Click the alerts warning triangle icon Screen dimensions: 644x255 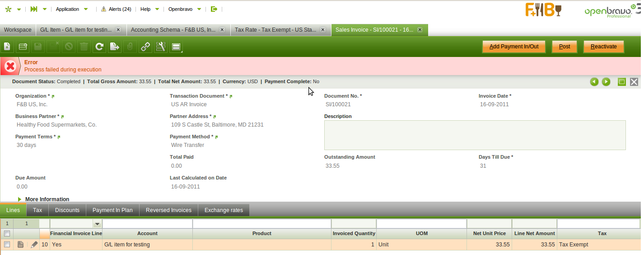(x=103, y=9)
